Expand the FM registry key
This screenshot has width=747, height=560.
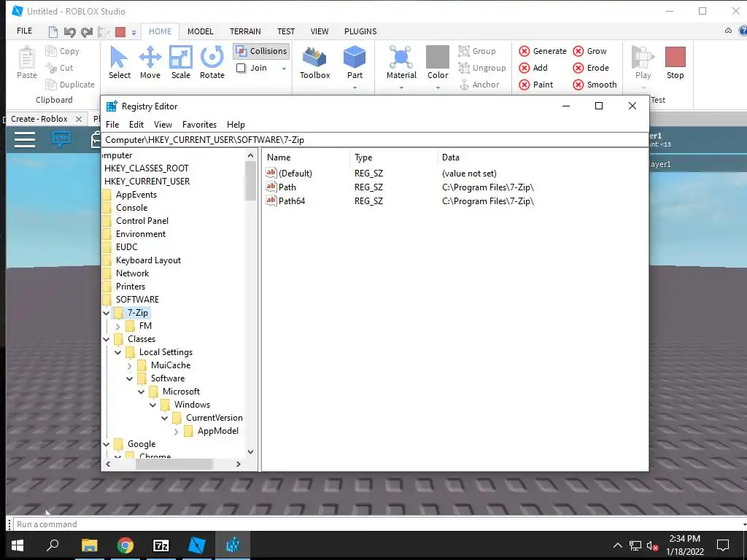point(117,326)
